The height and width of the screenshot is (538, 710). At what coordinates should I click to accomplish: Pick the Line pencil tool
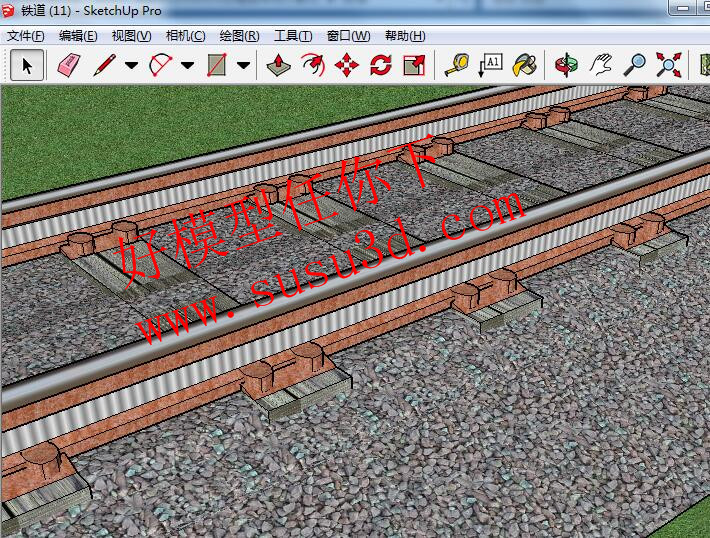pos(105,65)
